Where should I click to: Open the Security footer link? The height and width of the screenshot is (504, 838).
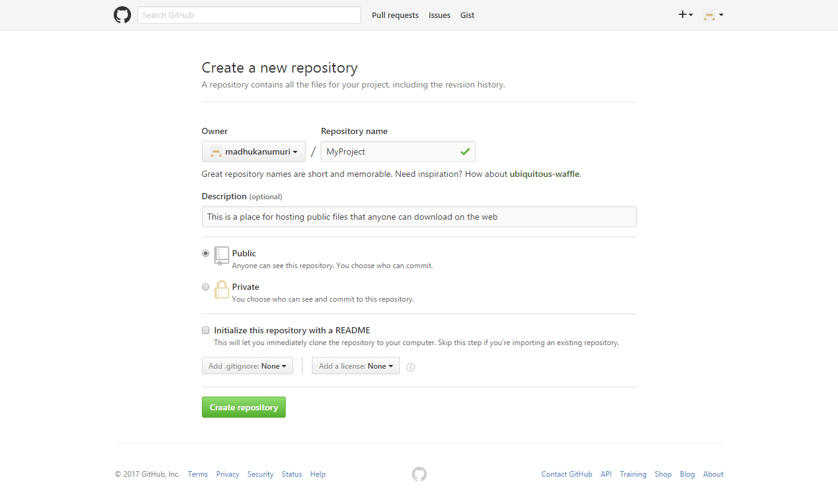click(x=260, y=474)
